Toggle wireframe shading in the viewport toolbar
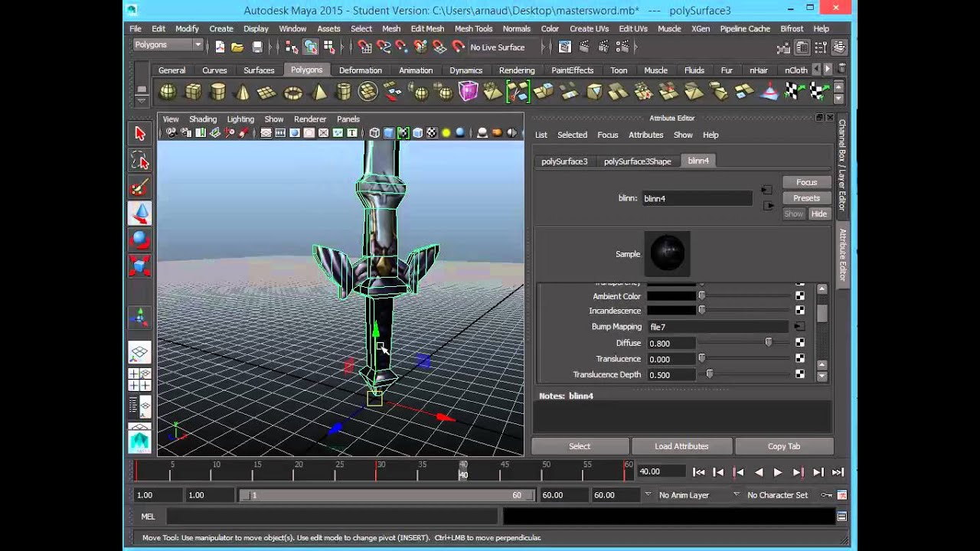The image size is (980, 551). click(374, 133)
